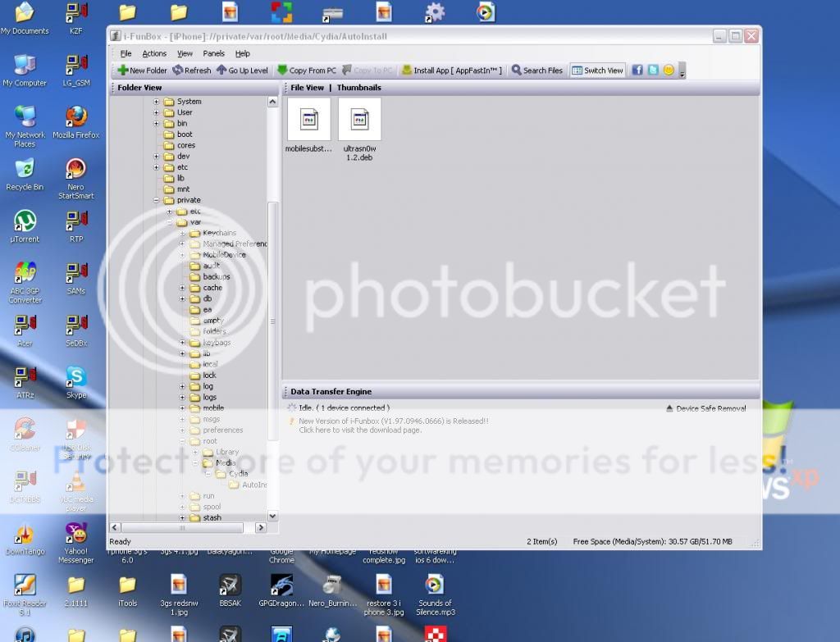Open LG_GSM desktop shortcut
Image resolution: width=840 pixels, height=642 pixels.
[76, 71]
